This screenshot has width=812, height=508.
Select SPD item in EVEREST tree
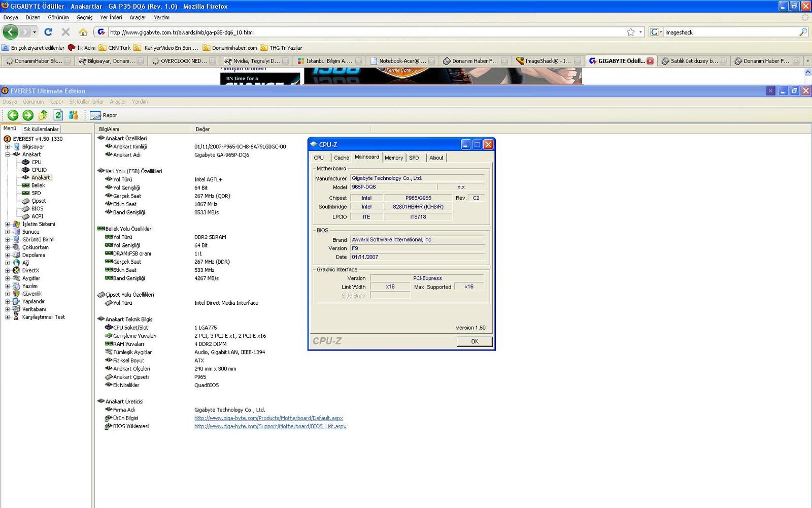tap(36, 193)
